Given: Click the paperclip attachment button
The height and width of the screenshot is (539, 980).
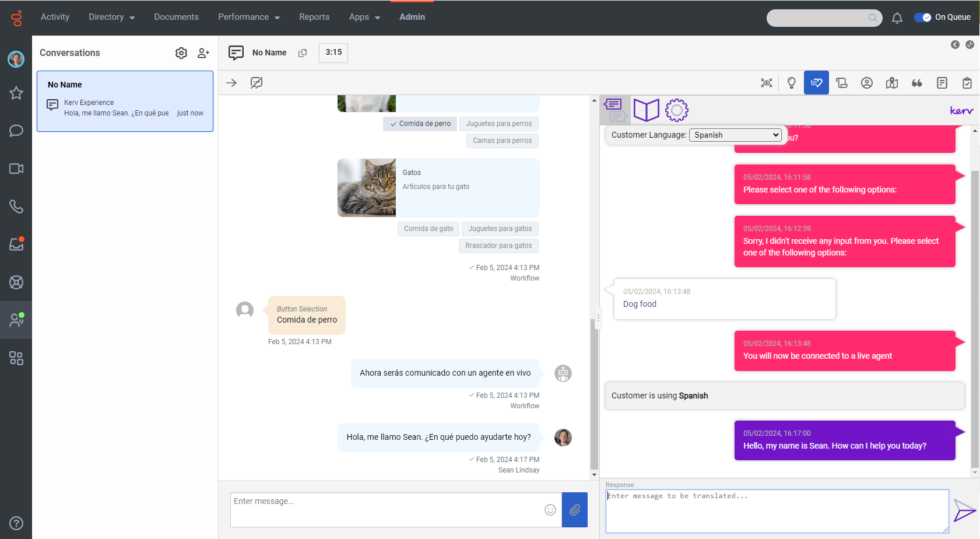Looking at the screenshot, I should [574, 510].
